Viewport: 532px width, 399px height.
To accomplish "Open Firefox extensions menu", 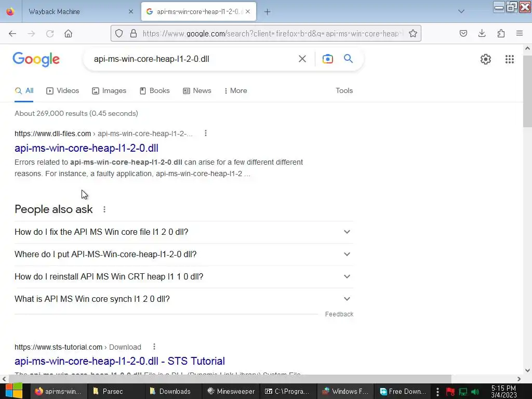I will coord(501,33).
